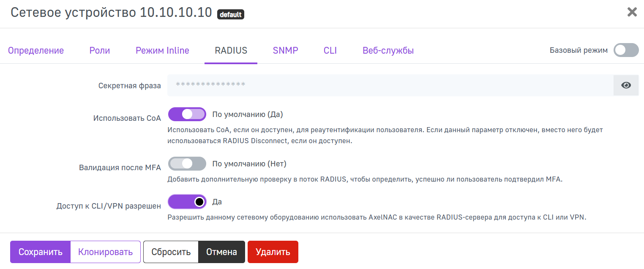This screenshot has width=644, height=269.
Task: Open the SNMP tab
Action: [x=285, y=51]
